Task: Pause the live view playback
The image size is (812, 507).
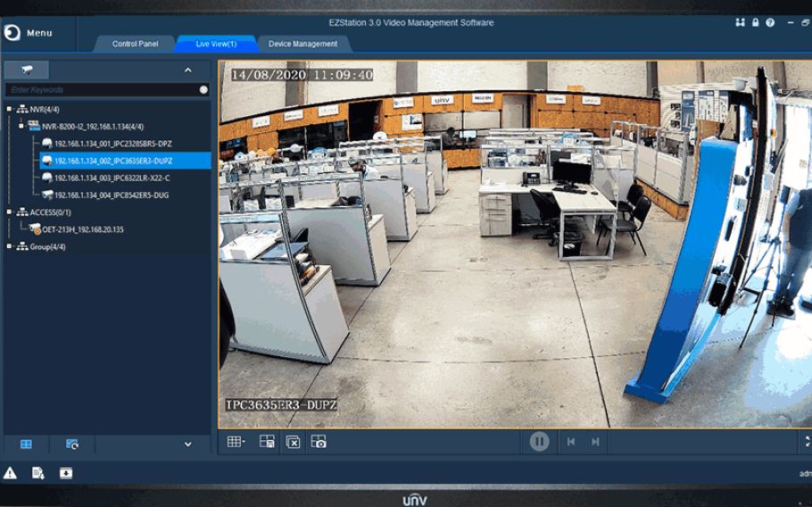Action: tap(539, 441)
